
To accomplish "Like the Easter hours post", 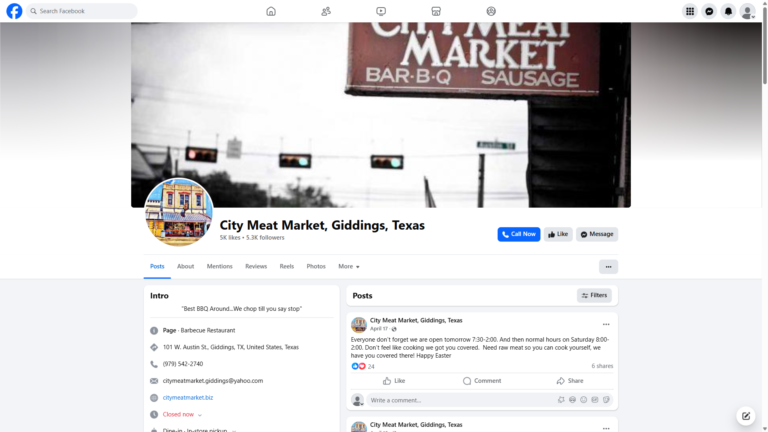I will pos(394,381).
